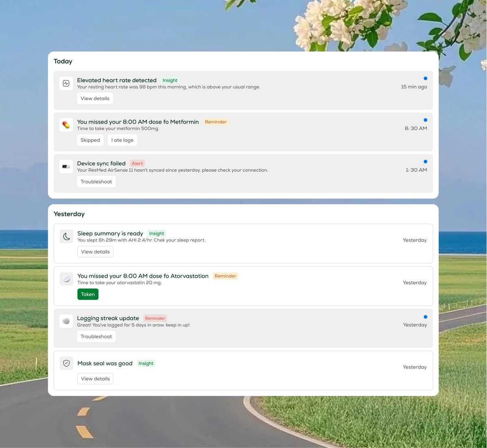The width and height of the screenshot is (487, 448).
Task: Click the 'Today' section heading
Action: pyautogui.click(x=63, y=61)
